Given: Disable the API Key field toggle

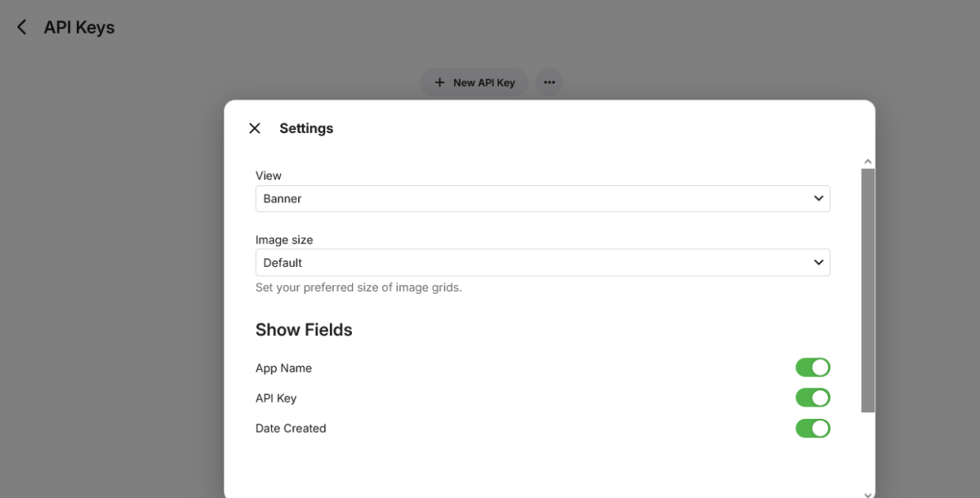Looking at the screenshot, I should (x=813, y=398).
